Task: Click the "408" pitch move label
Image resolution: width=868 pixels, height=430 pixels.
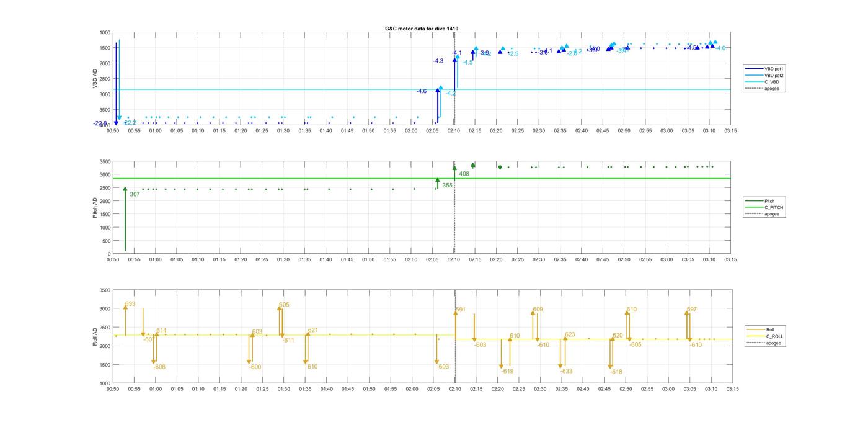Action: tap(464, 174)
